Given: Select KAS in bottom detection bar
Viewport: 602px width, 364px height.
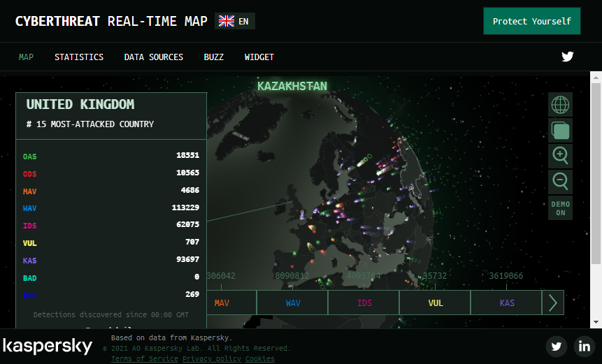Looking at the screenshot, I should tap(506, 303).
